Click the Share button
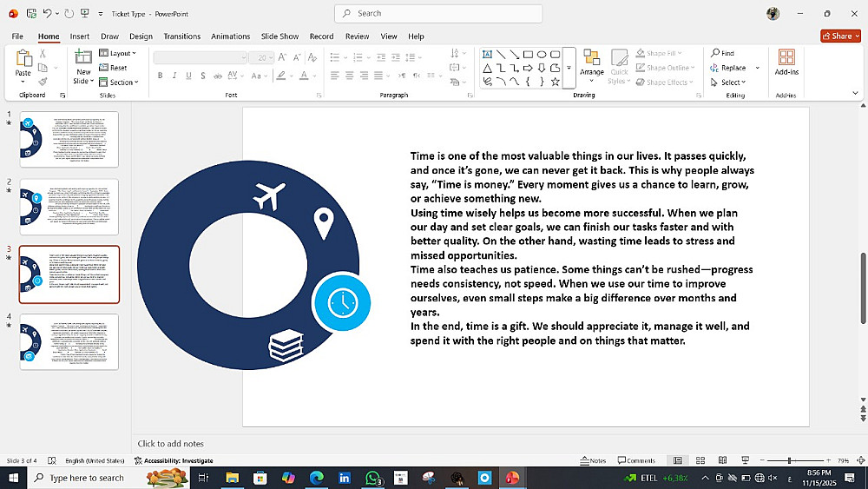The width and height of the screenshot is (868, 489). pyautogui.click(x=840, y=36)
